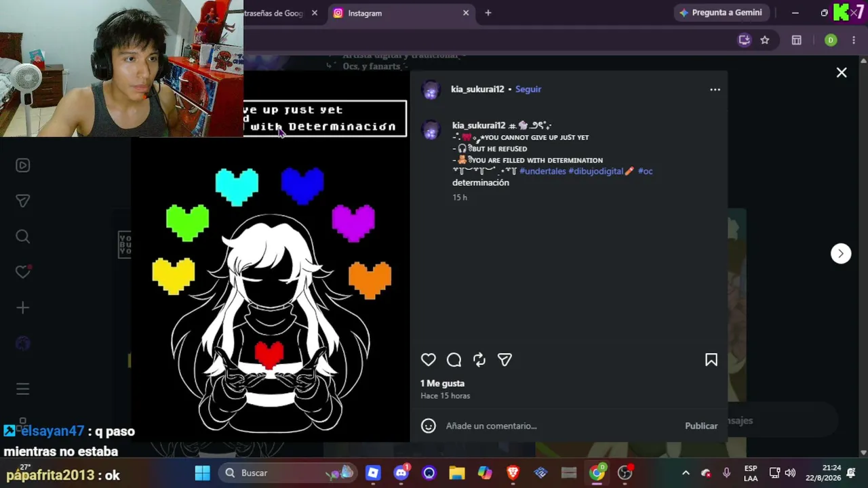868x488 pixels.
Task: Open the emoji picker in comment box
Action: coord(429,426)
